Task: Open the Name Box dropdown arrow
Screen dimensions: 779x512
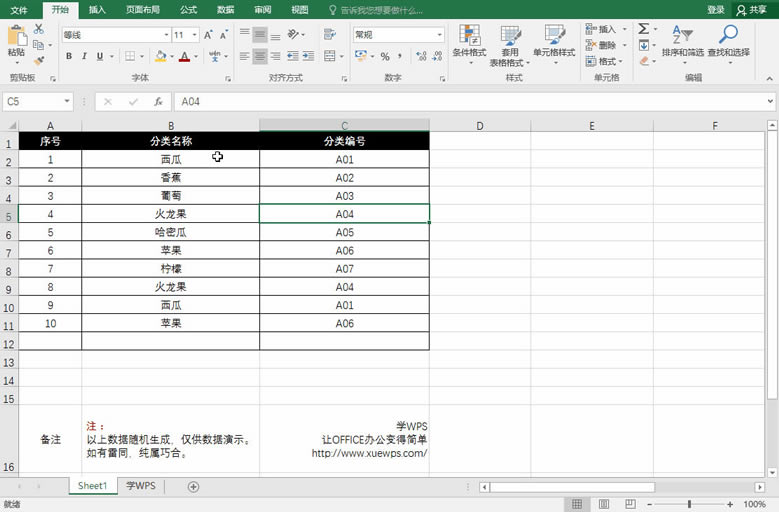Action: click(x=67, y=102)
